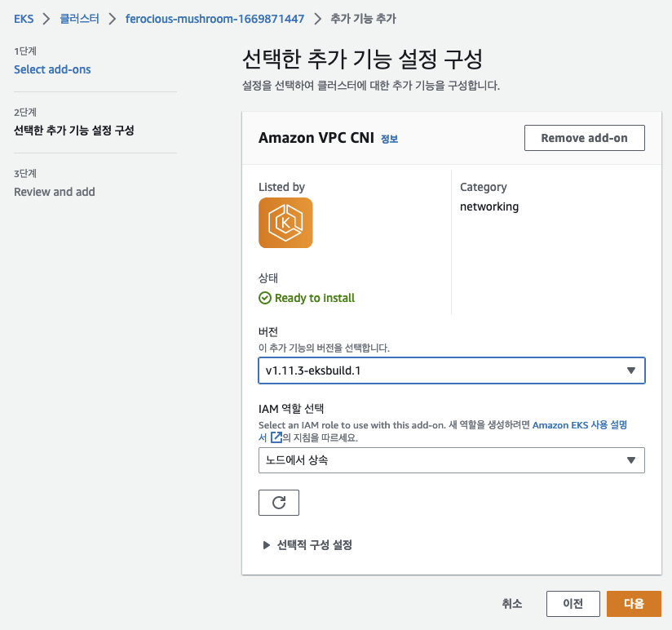Click the chevron after the EKS breadcrumb

click(x=46, y=19)
